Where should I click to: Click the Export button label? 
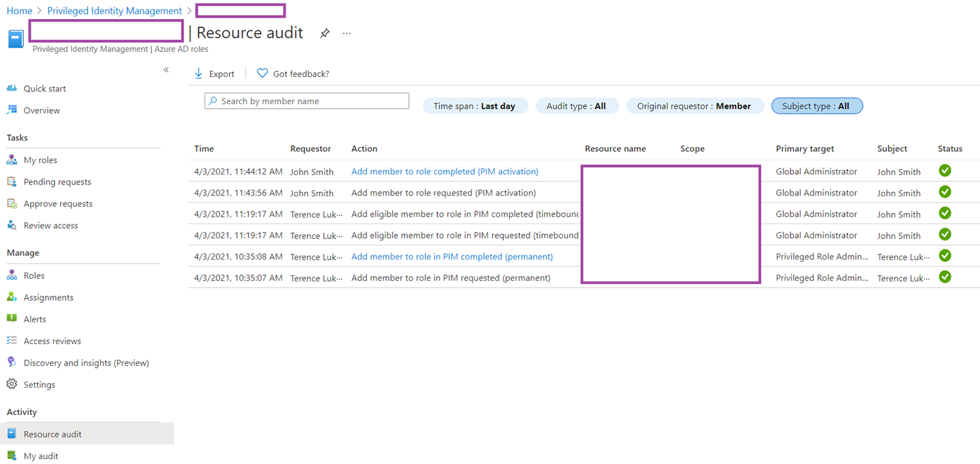coord(222,74)
